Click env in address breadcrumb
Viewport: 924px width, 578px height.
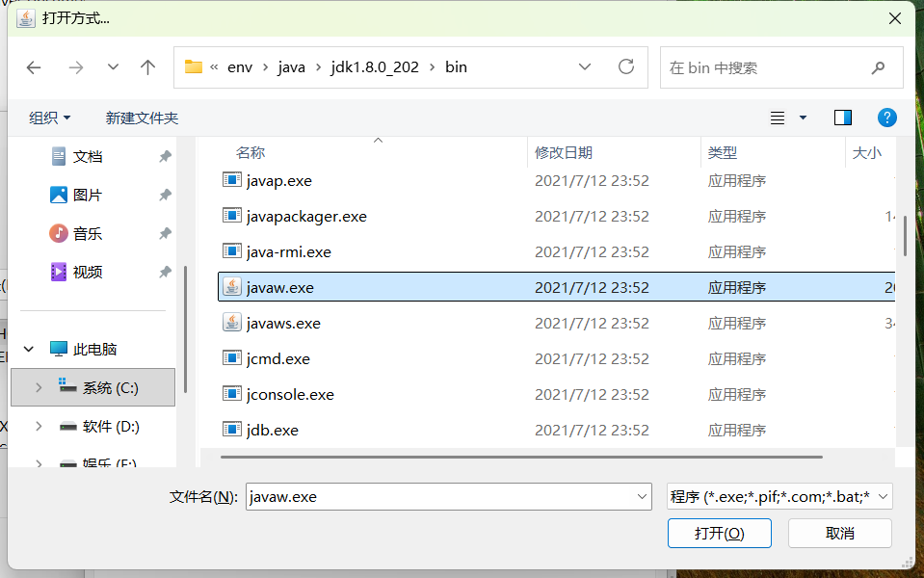240,67
